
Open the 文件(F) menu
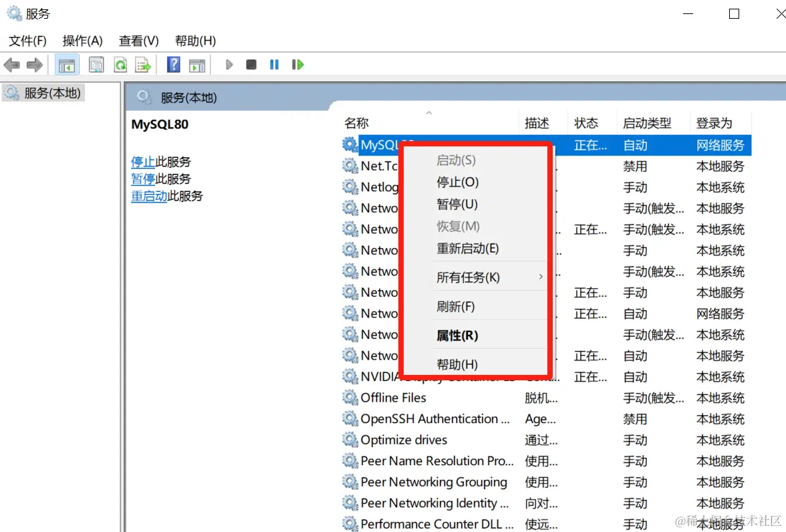click(x=27, y=41)
